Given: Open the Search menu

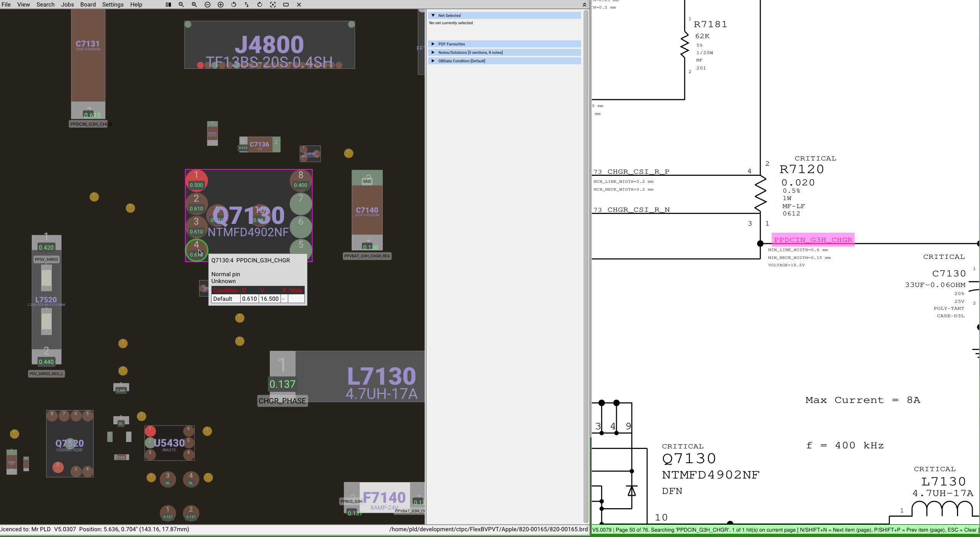Looking at the screenshot, I should [x=45, y=5].
